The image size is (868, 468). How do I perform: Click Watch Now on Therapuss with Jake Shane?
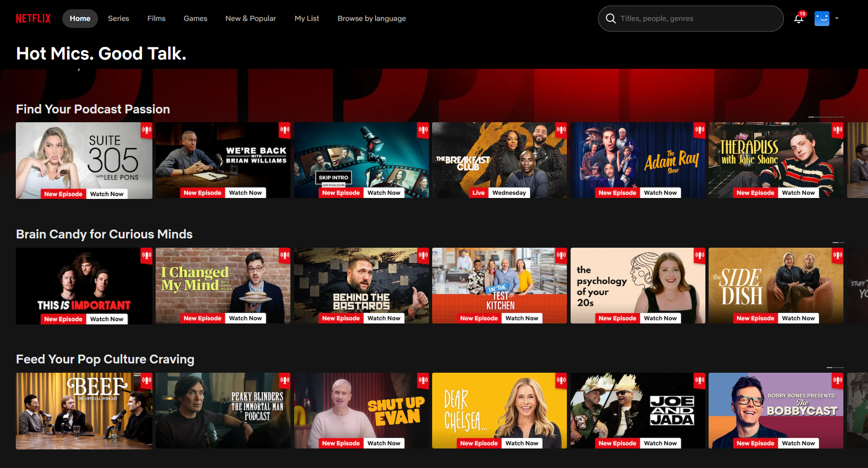point(798,193)
